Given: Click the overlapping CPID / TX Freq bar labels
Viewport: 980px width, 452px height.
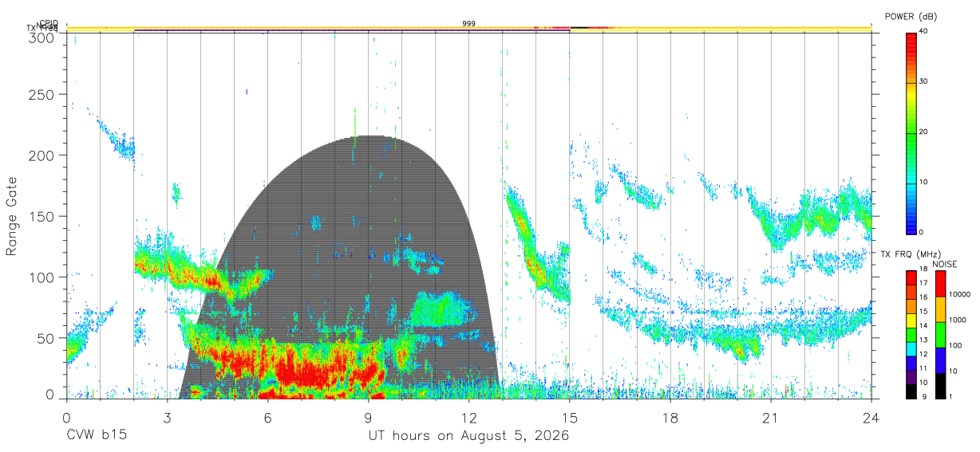Looking at the screenshot, I should pyautogui.click(x=44, y=26).
